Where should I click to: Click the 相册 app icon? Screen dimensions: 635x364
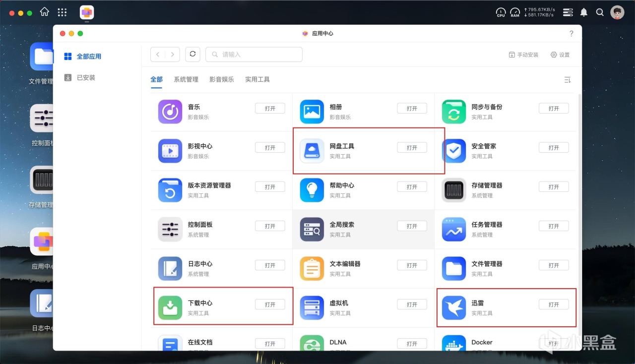pyautogui.click(x=312, y=112)
